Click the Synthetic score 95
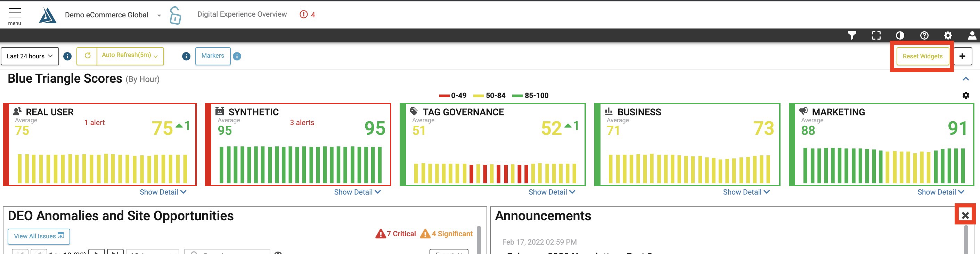This screenshot has width=980, height=254. [x=375, y=128]
